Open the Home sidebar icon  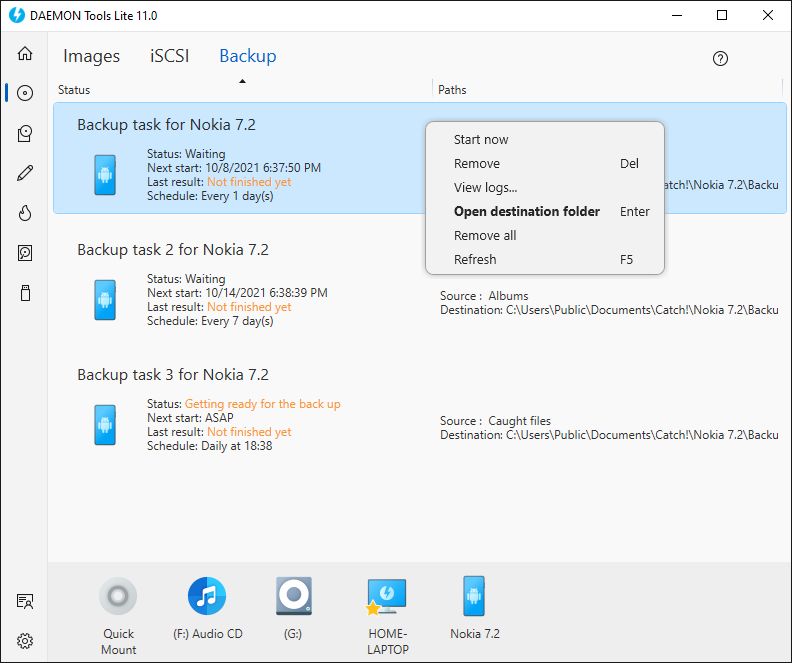coord(25,53)
